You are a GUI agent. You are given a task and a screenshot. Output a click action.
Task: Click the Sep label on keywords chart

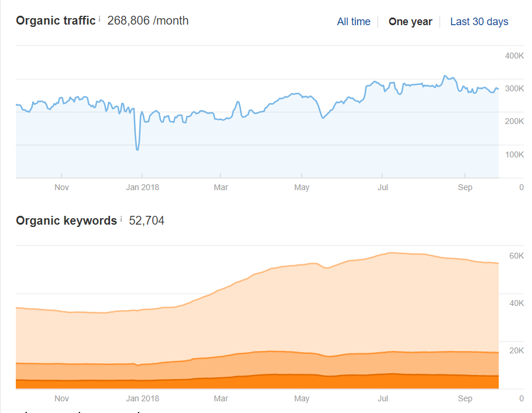coord(465,398)
